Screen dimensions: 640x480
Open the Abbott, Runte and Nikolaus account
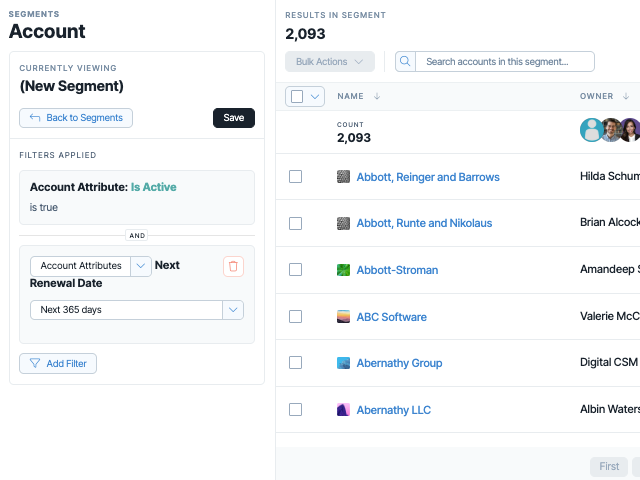(424, 223)
